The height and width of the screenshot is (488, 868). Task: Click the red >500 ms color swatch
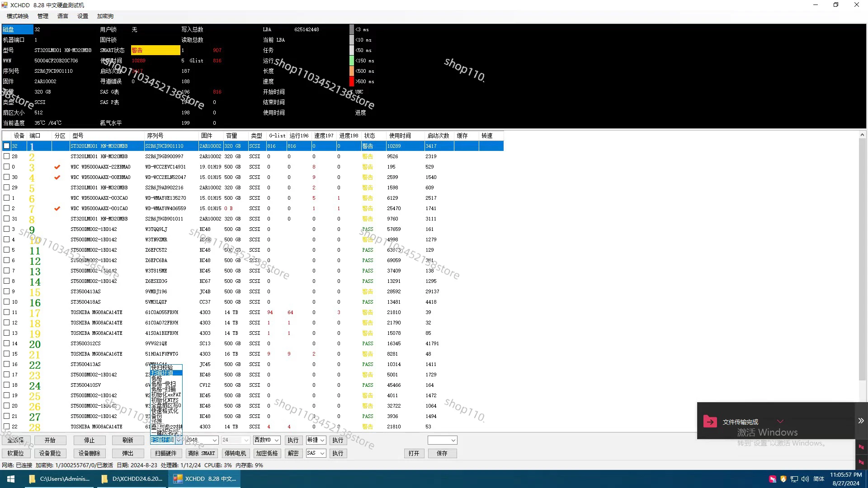tap(352, 82)
